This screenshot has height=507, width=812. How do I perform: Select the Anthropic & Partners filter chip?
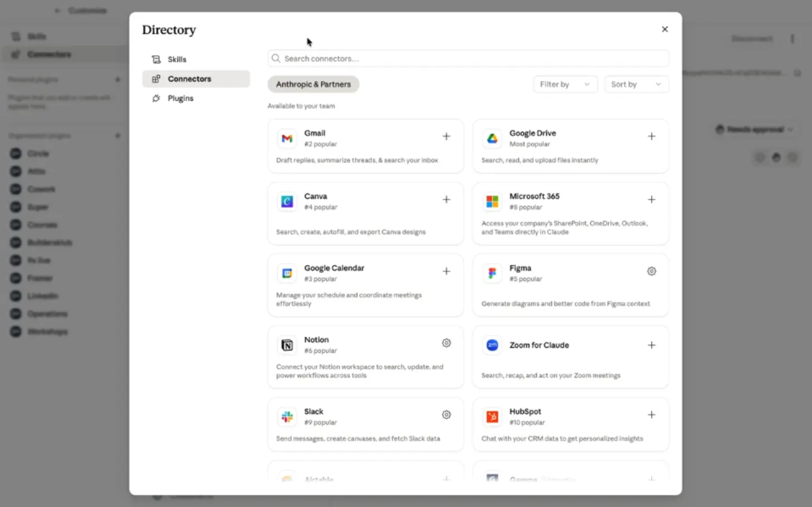313,84
